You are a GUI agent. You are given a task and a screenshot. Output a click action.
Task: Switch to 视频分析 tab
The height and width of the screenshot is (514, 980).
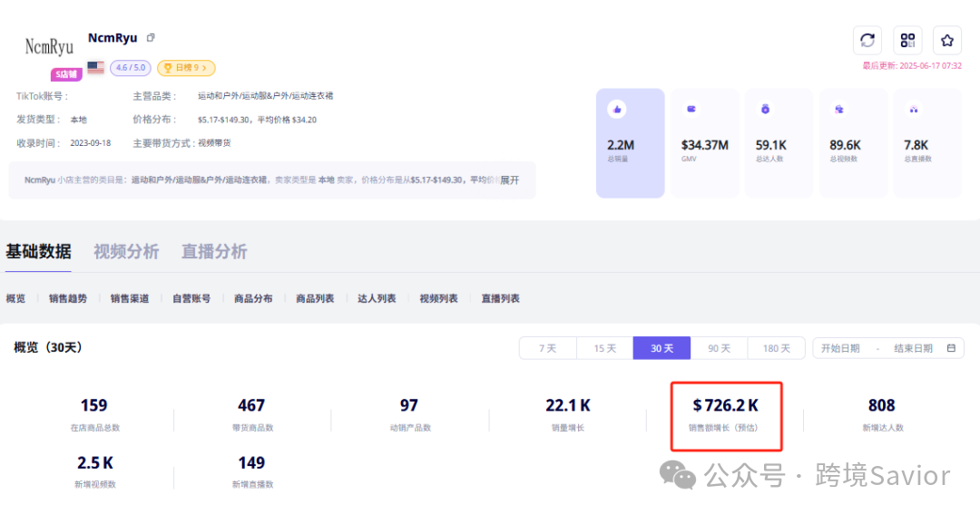click(x=126, y=252)
